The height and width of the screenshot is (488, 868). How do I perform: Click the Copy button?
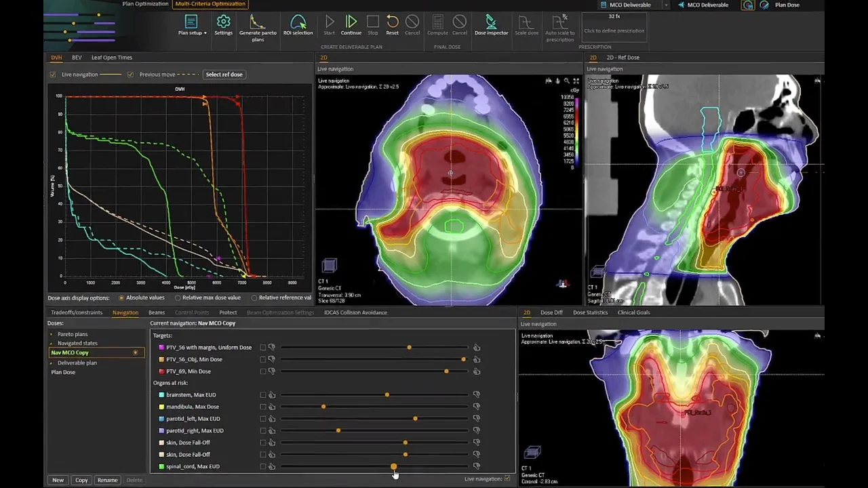tap(81, 480)
